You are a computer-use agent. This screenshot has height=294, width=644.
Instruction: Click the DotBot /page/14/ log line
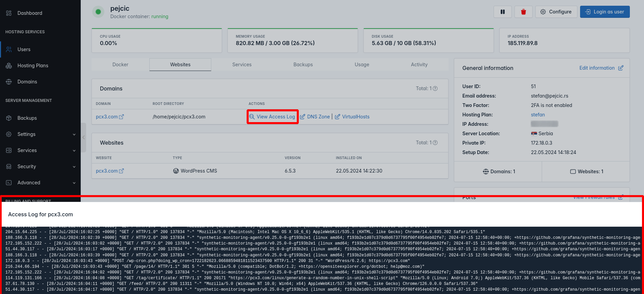click(215, 266)
